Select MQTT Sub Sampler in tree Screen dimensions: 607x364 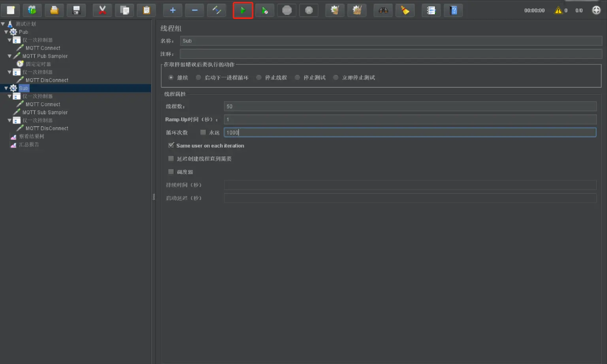[45, 112]
